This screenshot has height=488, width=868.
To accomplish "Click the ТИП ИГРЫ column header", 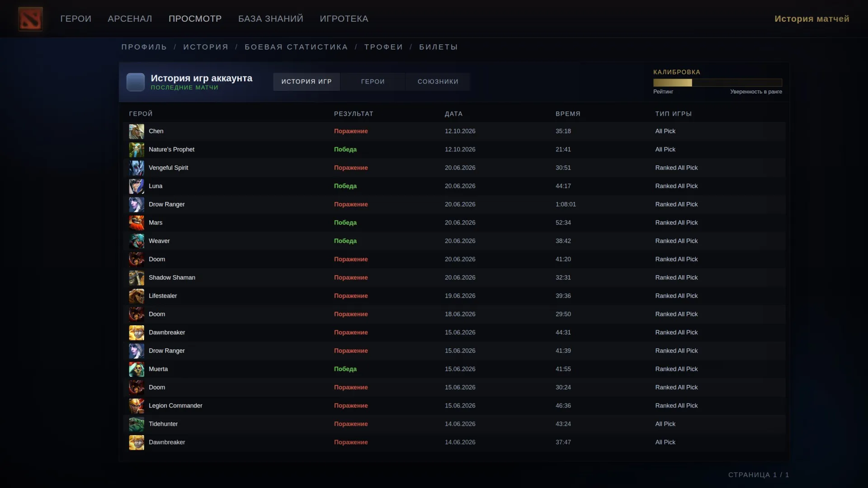I will (673, 114).
